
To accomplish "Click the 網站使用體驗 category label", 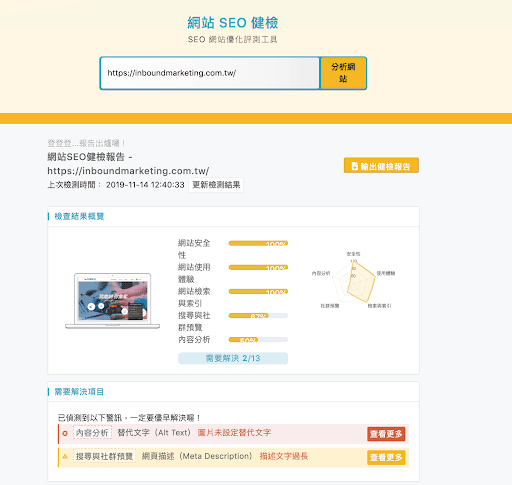I will pyautogui.click(x=194, y=273).
